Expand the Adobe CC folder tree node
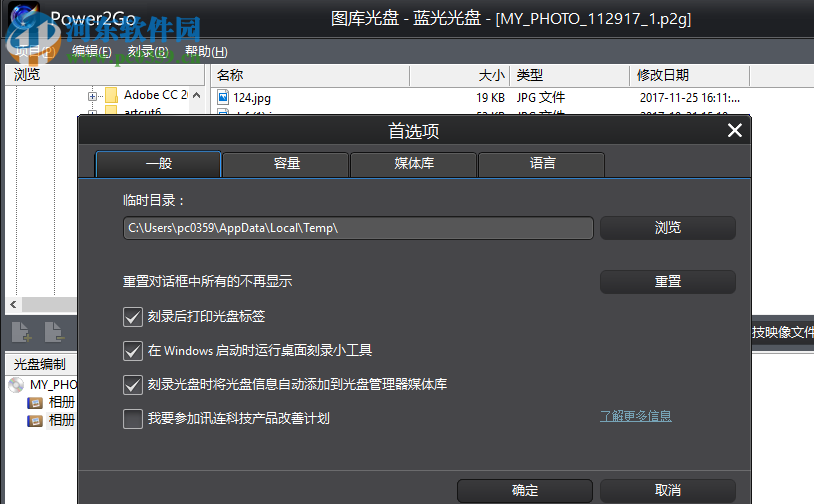Viewport: 814px width, 504px height. coord(92,96)
